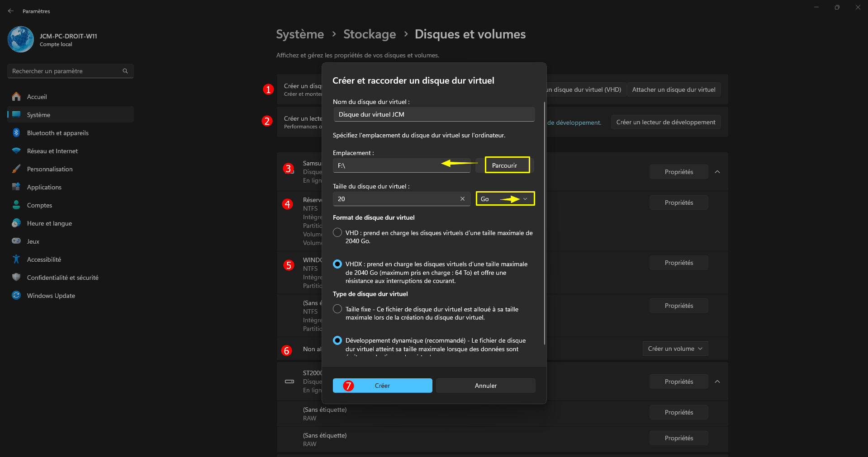Click the Accueil home icon

coord(16,97)
